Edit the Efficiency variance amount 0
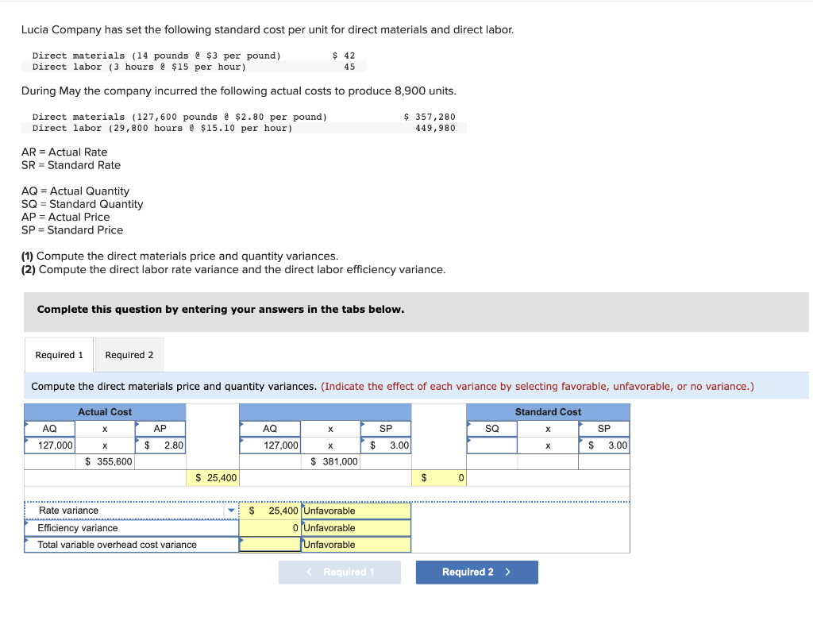Viewport: 813px width, 644px height. pos(270,528)
